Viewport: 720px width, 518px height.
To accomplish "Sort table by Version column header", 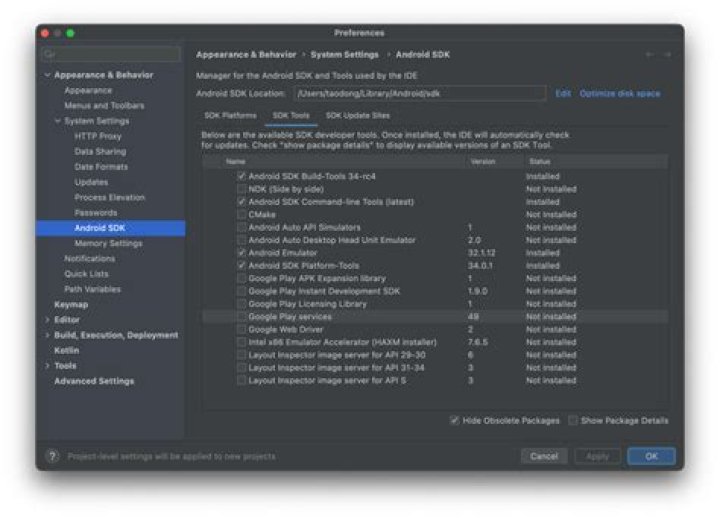I will pyautogui.click(x=483, y=162).
